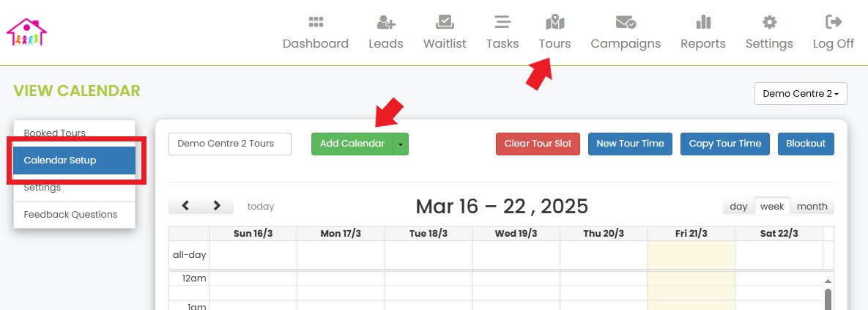Open Feedback Questions in the sidebar
Screen dimensions: 868x310
(x=70, y=215)
